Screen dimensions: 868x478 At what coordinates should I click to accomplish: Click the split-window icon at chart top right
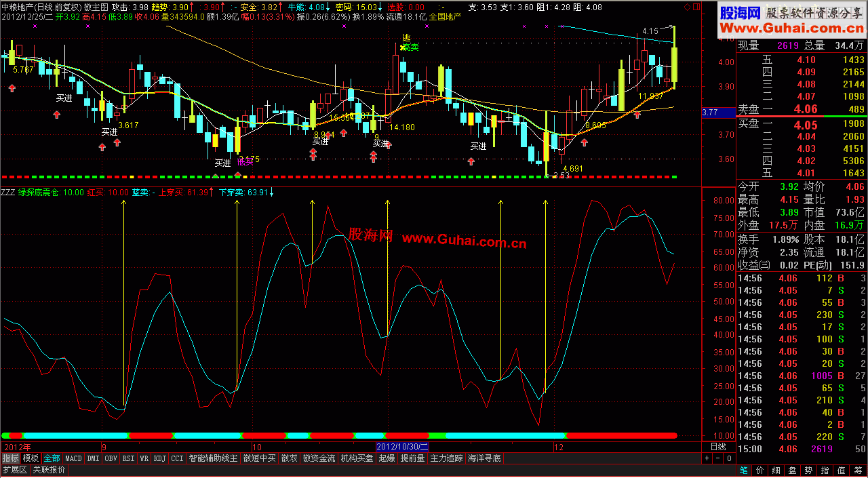(x=695, y=7)
